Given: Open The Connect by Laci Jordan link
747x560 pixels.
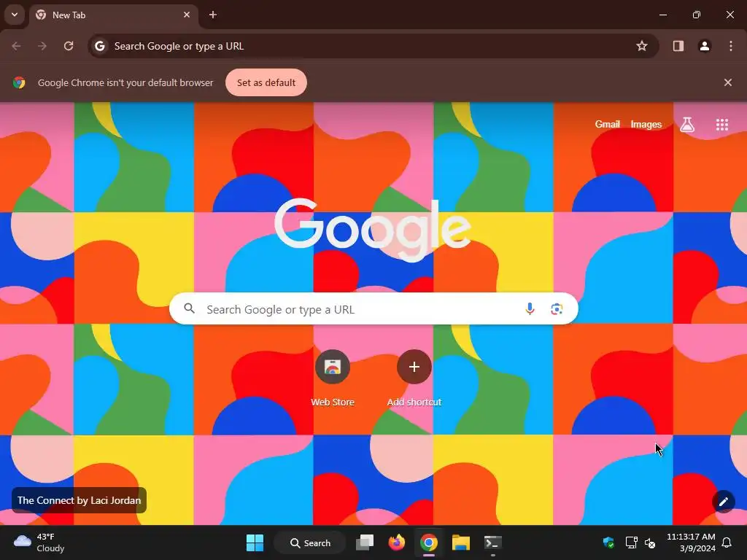Looking at the screenshot, I should [x=79, y=500].
